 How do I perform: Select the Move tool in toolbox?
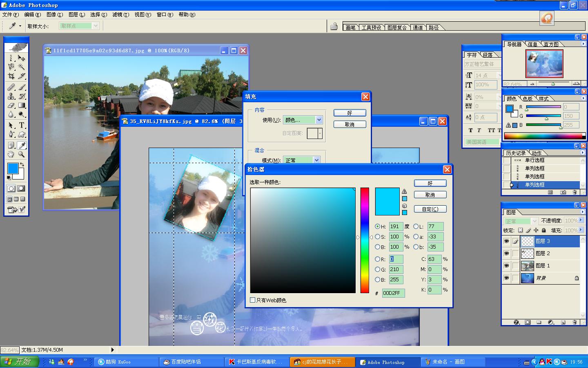(x=22, y=58)
